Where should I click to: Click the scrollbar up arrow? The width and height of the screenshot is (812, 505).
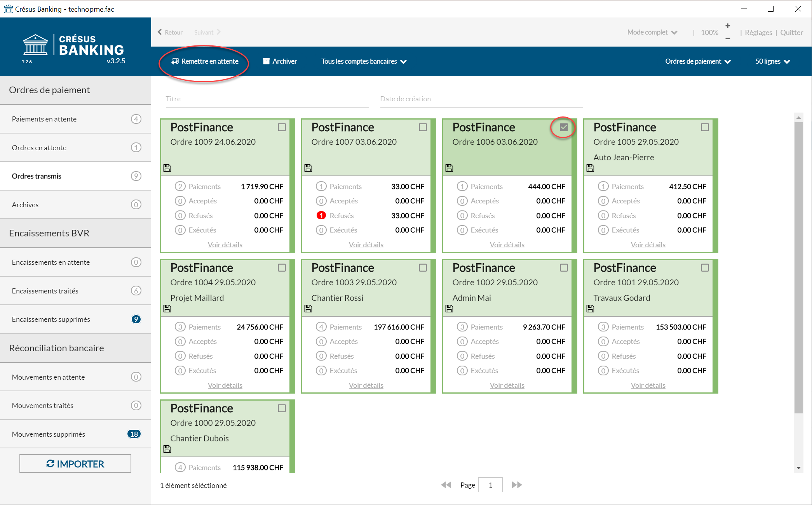pos(798,117)
